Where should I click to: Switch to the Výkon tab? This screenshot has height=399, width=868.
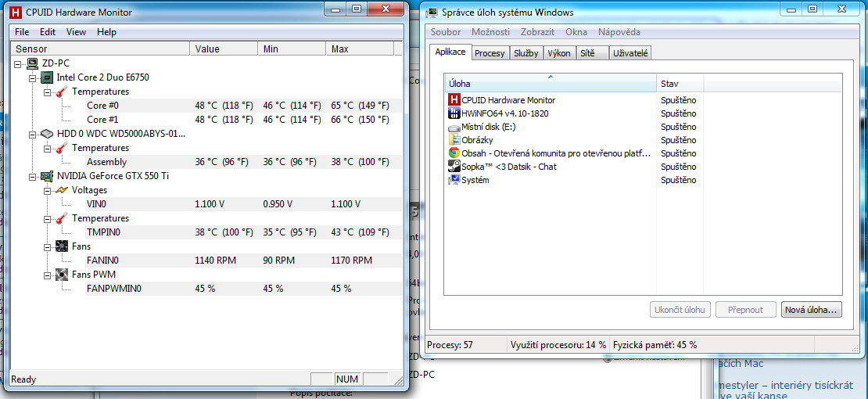pyautogui.click(x=559, y=53)
